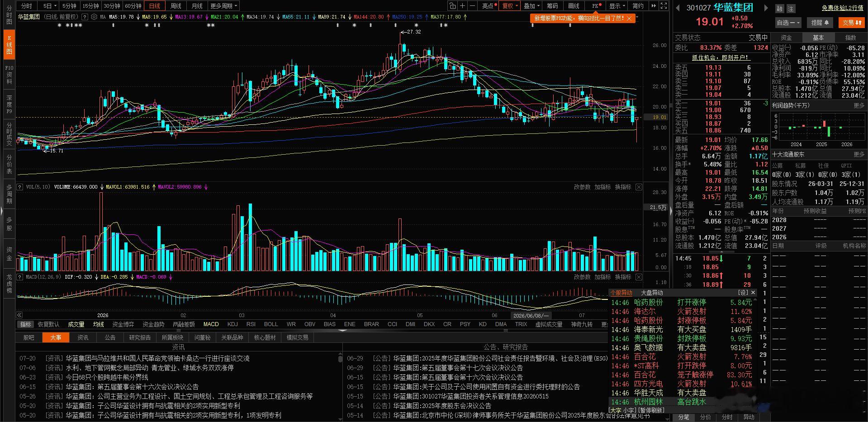The image size is (868, 422).
Task: Open 叠加 overlay dropdown
Action: [532, 6]
